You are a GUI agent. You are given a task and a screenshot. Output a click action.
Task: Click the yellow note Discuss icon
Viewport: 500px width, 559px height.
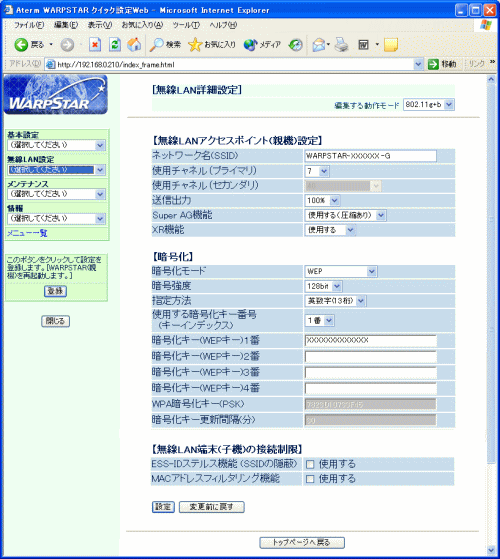click(x=391, y=45)
